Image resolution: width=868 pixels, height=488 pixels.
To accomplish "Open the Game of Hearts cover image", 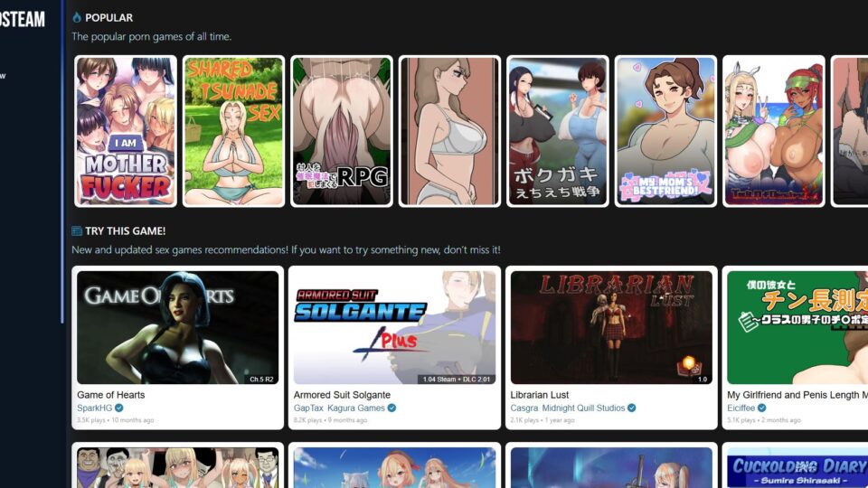I will tap(178, 327).
